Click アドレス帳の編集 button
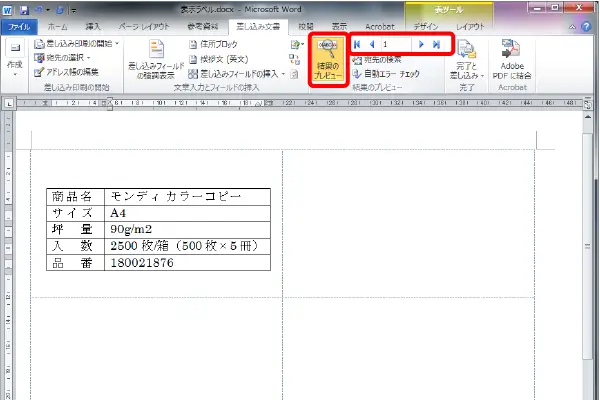 click(66, 72)
